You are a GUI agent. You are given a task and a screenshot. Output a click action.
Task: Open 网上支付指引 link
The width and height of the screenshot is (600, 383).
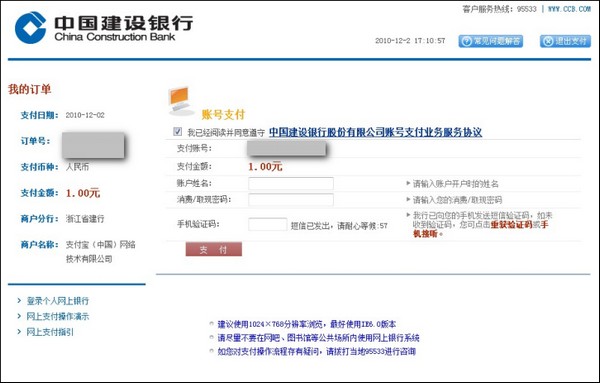tap(50, 332)
